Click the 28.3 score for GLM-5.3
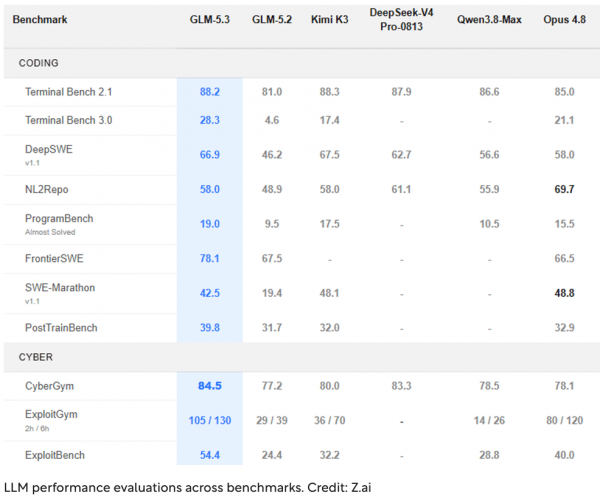This screenshot has height=504, width=600. 210,120
